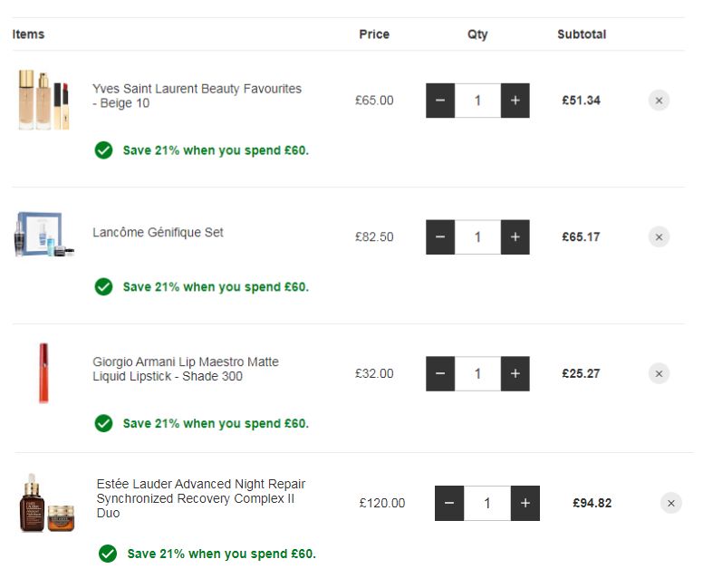Viewport: 703px width, 588px height.
Task: Remove Giorgio Armani Lip Maestro lipstick
Action: tap(659, 373)
